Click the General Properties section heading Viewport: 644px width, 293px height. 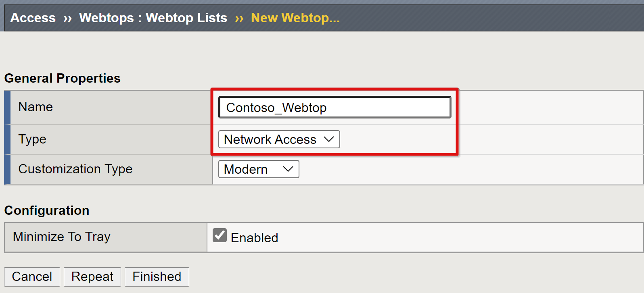[62, 78]
